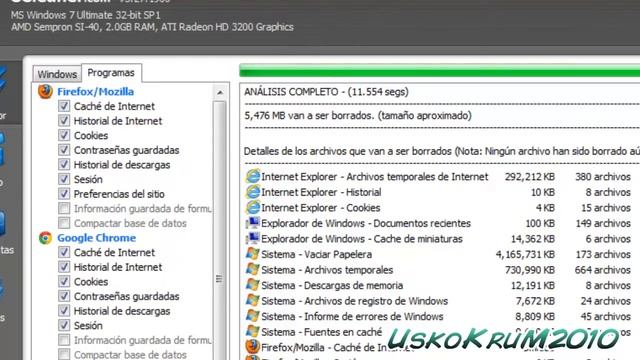The image size is (640, 360).
Task: Select the Programas tab
Action: click(111, 73)
